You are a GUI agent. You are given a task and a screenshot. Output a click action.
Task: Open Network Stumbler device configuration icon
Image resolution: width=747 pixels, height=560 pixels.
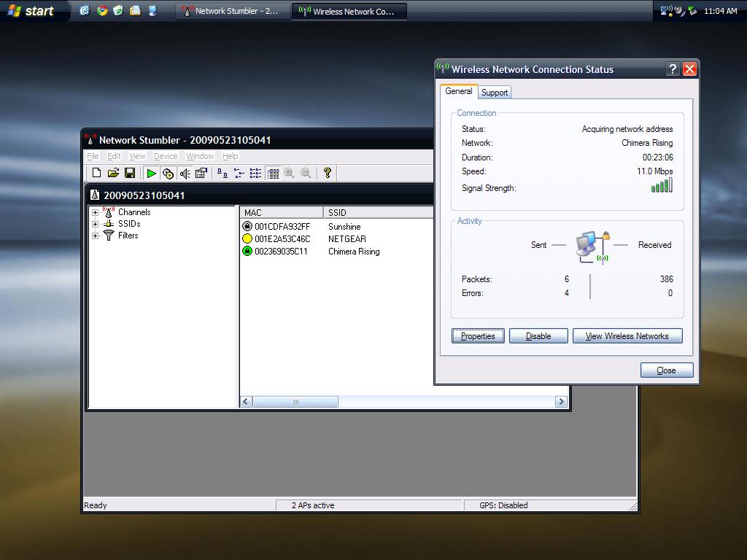[x=201, y=173]
